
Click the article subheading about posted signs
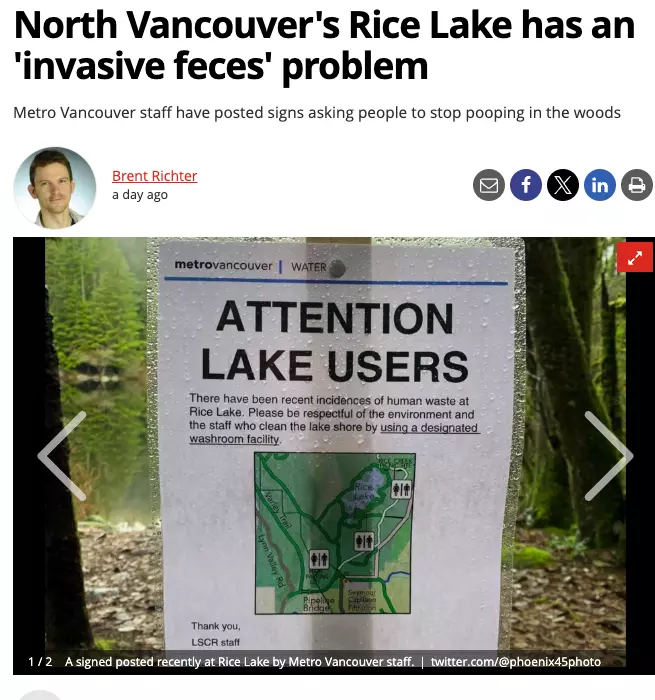click(x=317, y=113)
